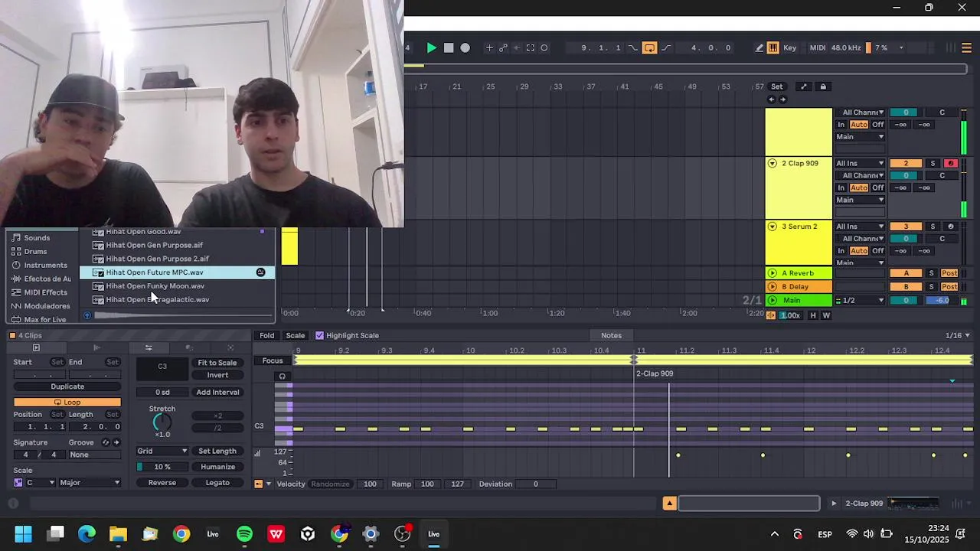Open Instruments category in browser

tap(45, 266)
